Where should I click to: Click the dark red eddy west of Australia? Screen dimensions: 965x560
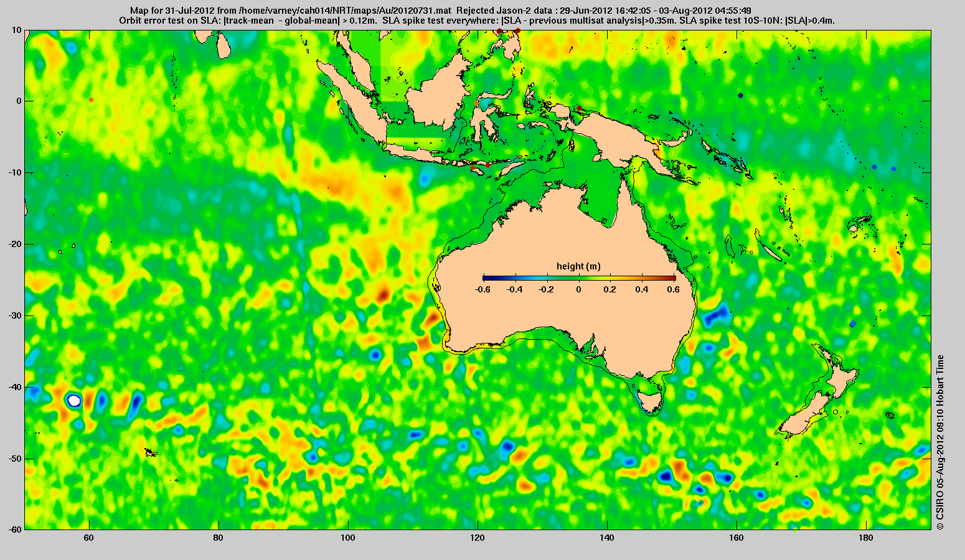click(x=382, y=294)
